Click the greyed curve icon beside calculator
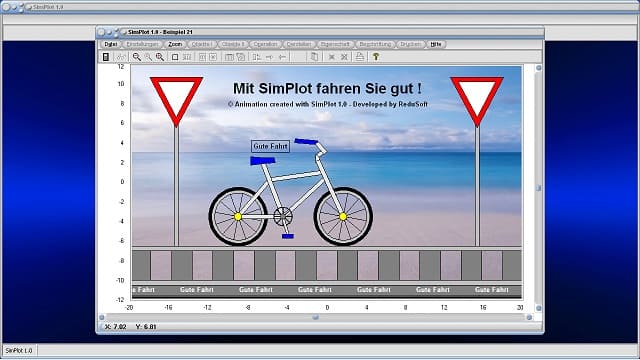The width and height of the screenshot is (640, 360). pyautogui.click(x=120, y=57)
